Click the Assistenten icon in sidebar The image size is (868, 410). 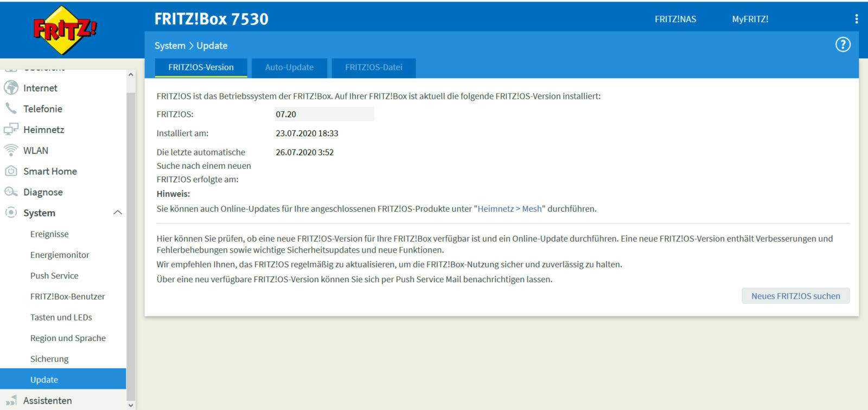click(11, 401)
